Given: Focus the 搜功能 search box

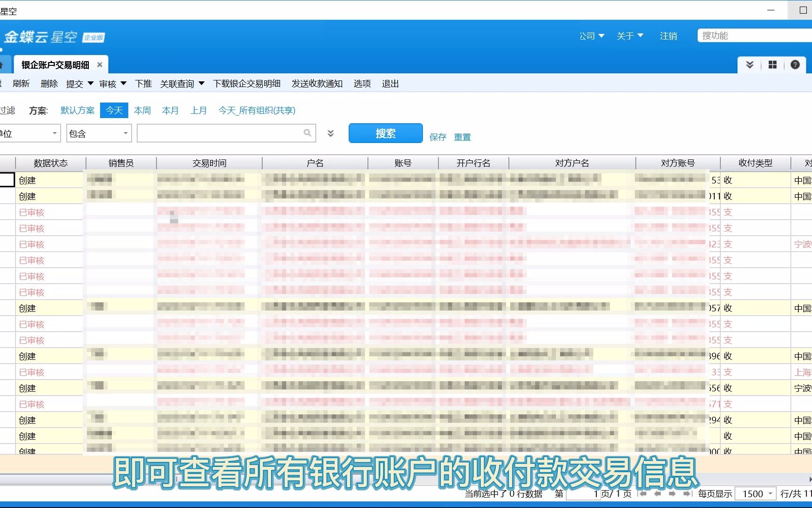Looking at the screenshot, I should [755, 36].
